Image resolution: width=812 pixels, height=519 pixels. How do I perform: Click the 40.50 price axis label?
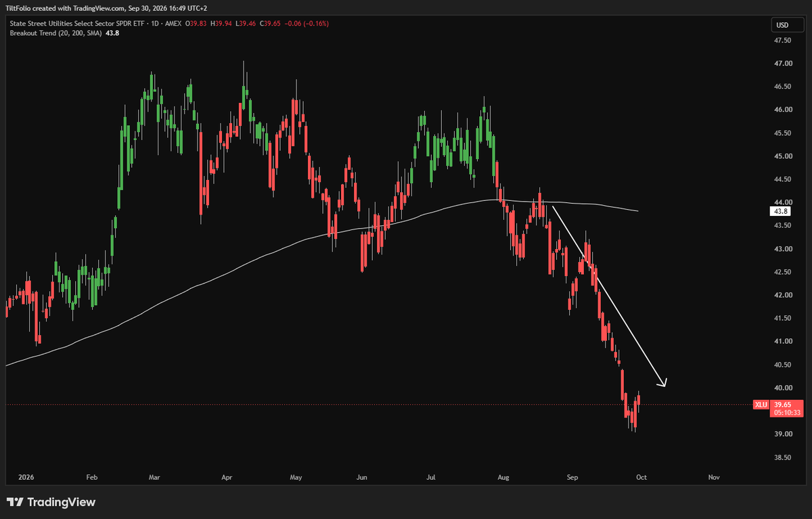click(783, 365)
